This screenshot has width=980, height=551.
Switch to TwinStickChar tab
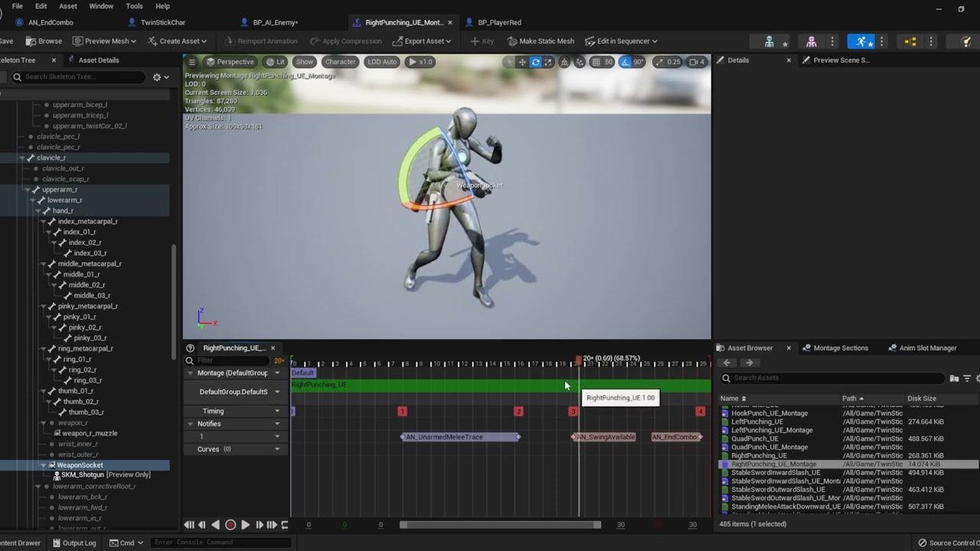point(162,22)
